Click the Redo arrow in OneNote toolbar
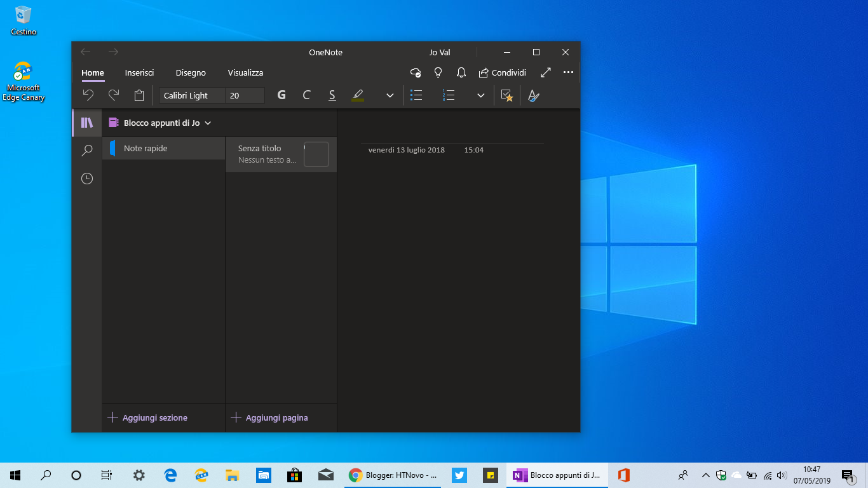868x488 pixels. [114, 95]
